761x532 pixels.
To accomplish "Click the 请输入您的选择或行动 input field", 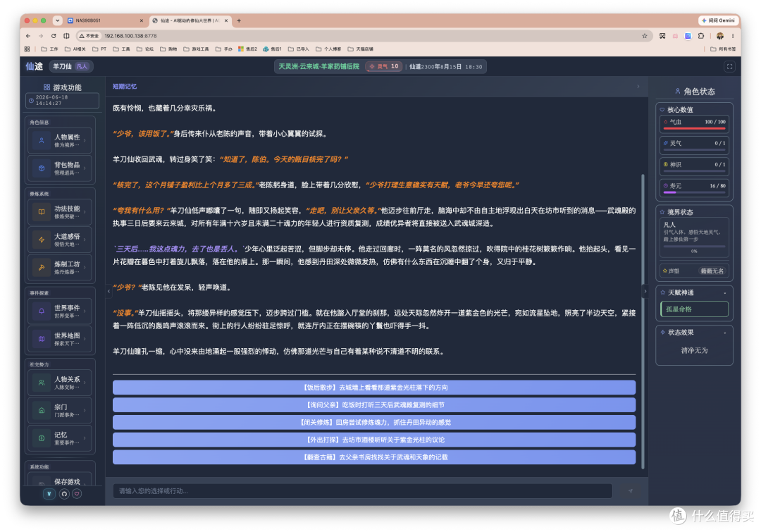I will (363, 490).
